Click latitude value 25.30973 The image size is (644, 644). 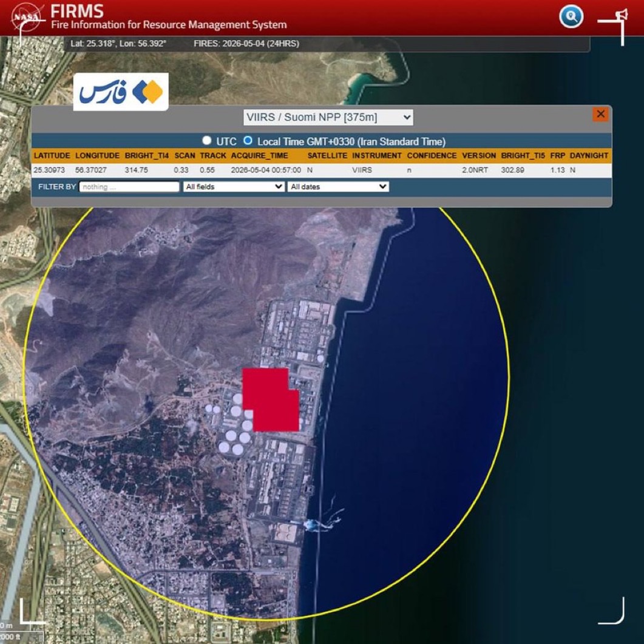(49, 170)
